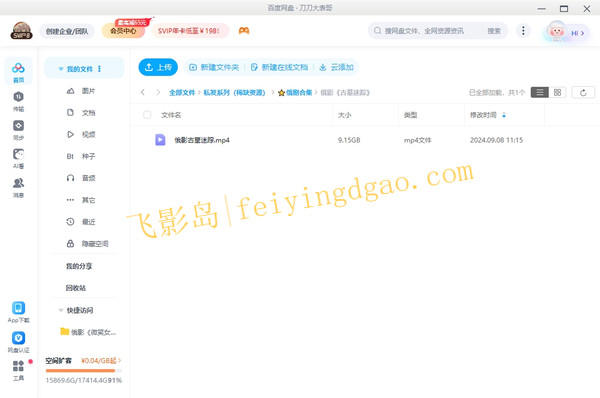Click the game controller icon in header
Viewport: 600px width, 398px height.
(x=244, y=31)
